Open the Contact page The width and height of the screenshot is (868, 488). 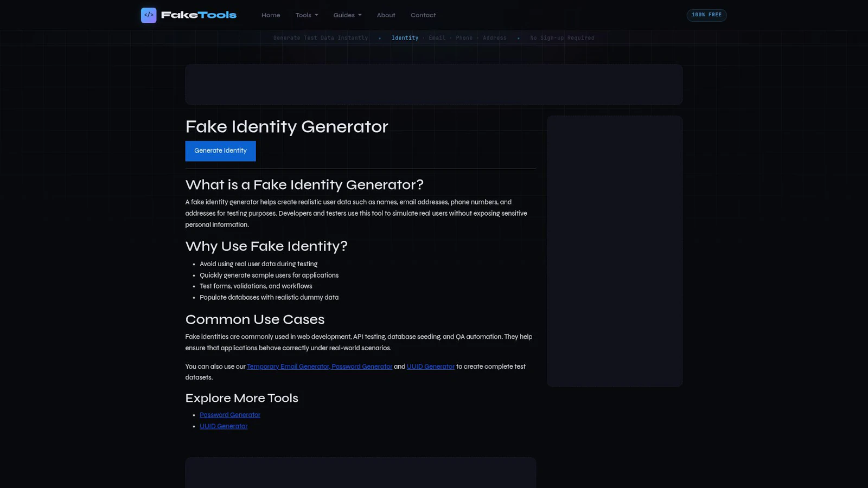[x=423, y=15]
